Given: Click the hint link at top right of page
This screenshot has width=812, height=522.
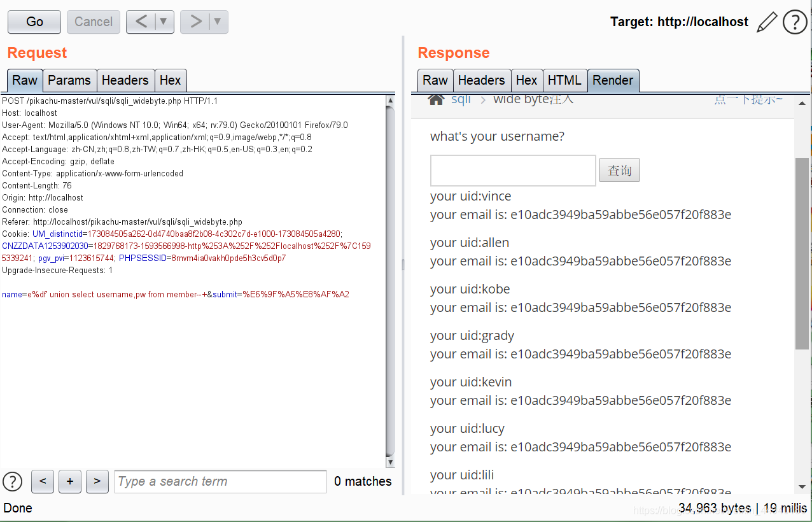Looking at the screenshot, I should tap(748, 99).
